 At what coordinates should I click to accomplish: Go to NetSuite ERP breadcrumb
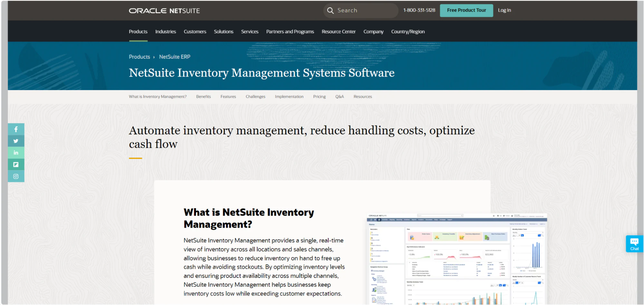[x=175, y=57]
